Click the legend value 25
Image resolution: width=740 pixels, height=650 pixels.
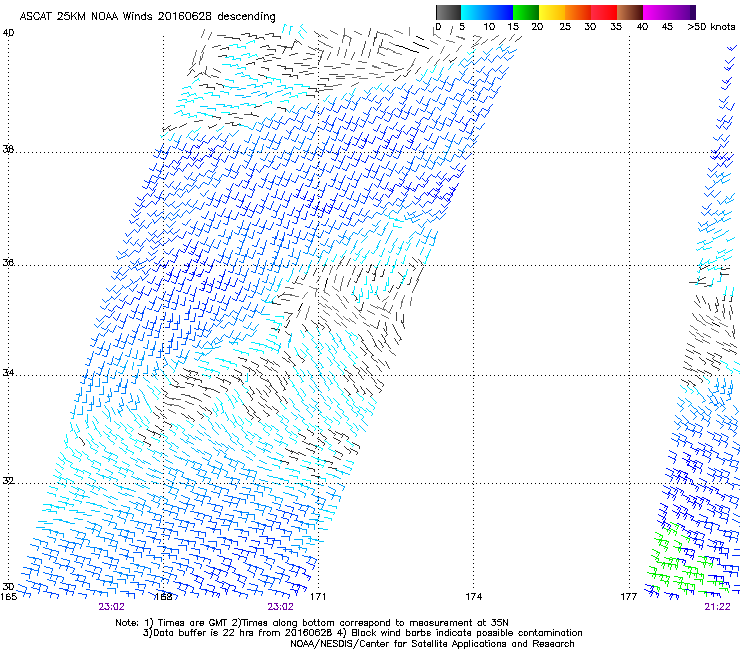(x=565, y=27)
